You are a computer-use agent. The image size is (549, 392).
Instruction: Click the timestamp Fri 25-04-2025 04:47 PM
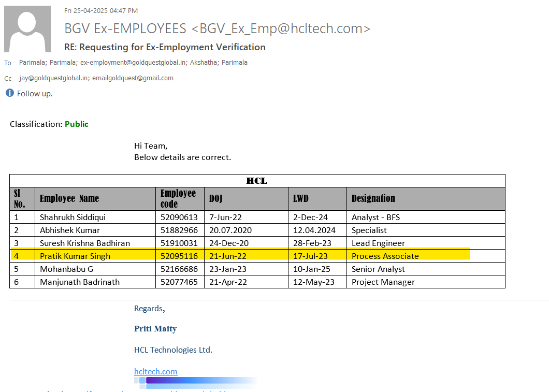tap(101, 11)
